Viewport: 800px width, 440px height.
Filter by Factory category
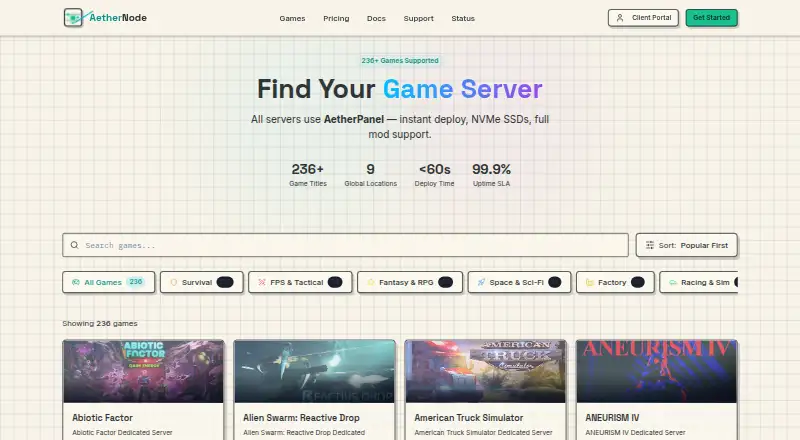point(615,282)
